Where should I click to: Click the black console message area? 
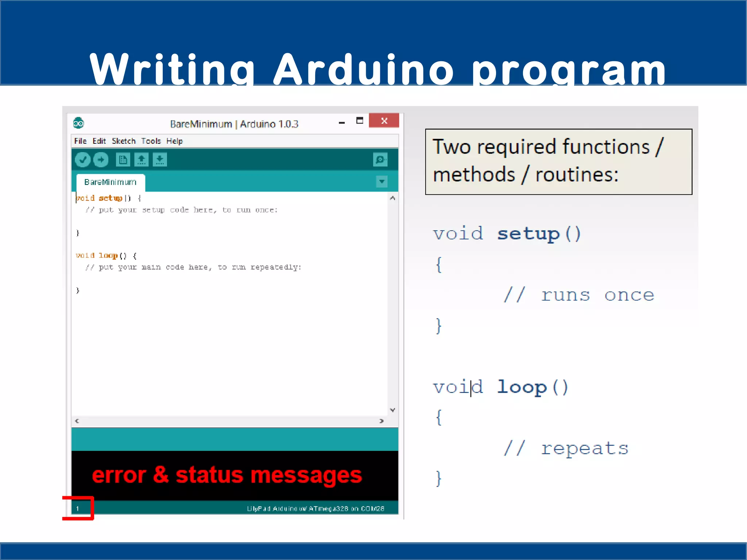tap(235, 476)
